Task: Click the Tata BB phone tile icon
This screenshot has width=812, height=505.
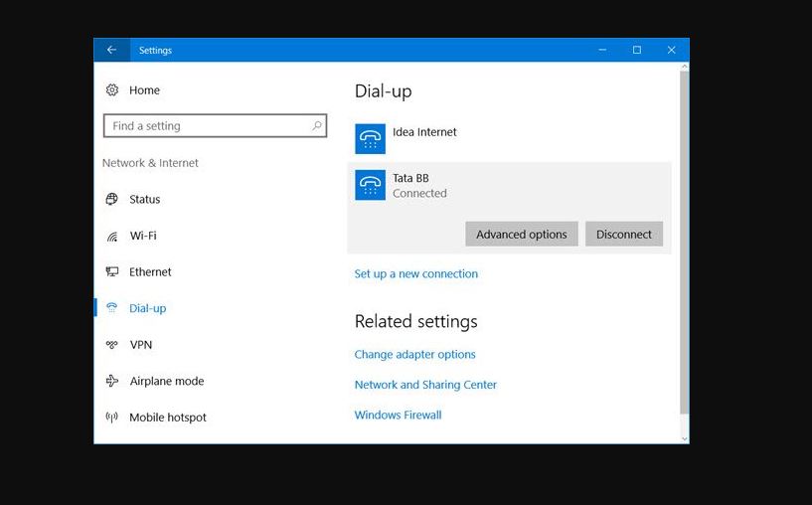Action: tap(371, 185)
